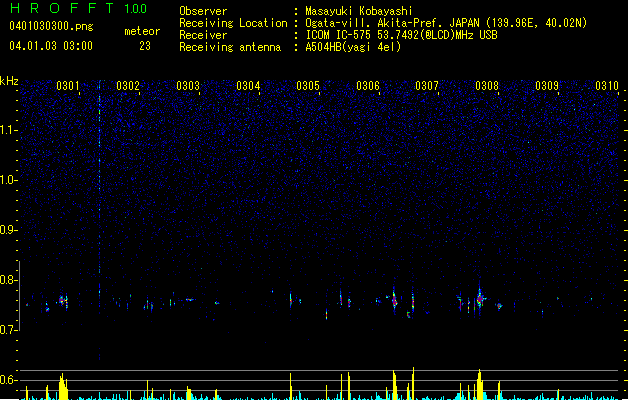This screenshot has width=629, height=400.
Task: Click the Observer label
Action: click(203, 11)
